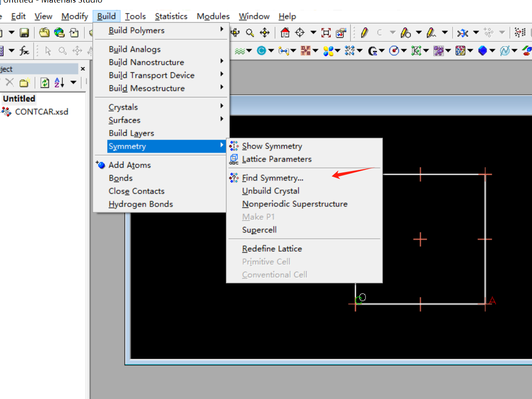Click the A-Z sort icon in Project panel
Image resolution: width=532 pixels, height=399 pixels.
[x=59, y=82]
